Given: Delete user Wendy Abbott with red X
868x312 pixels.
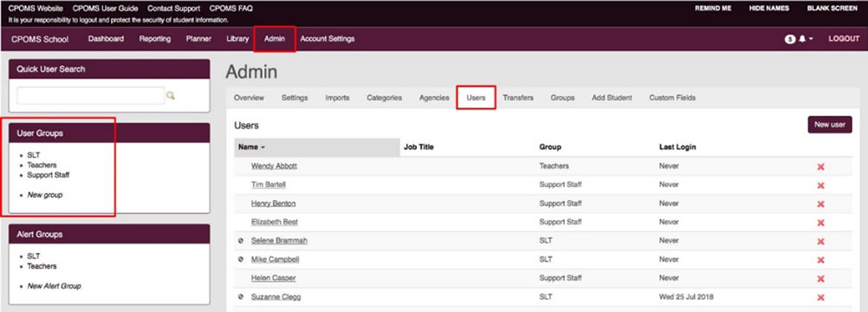Looking at the screenshot, I should (820, 166).
